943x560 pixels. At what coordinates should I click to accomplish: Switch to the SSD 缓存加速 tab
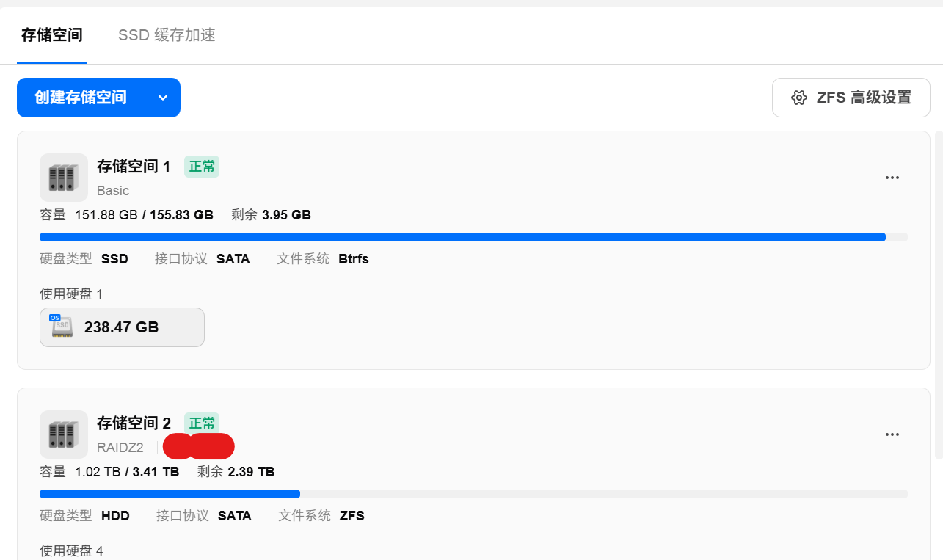click(167, 34)
